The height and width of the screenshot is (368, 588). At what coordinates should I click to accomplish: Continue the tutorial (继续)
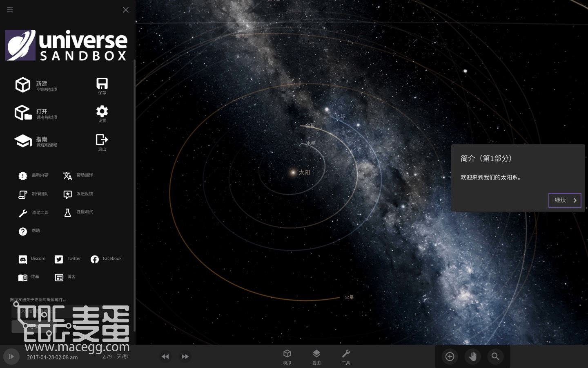(x=565, y=200)
